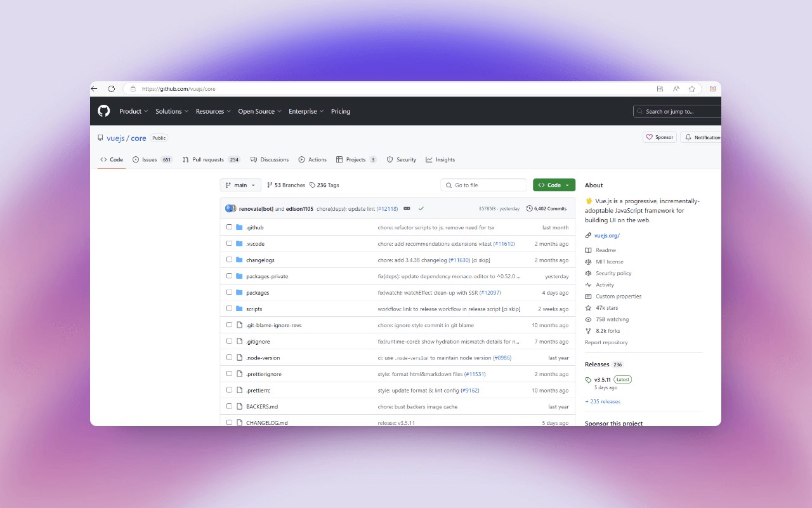Open the Pricing link

[x=341, y=111]
